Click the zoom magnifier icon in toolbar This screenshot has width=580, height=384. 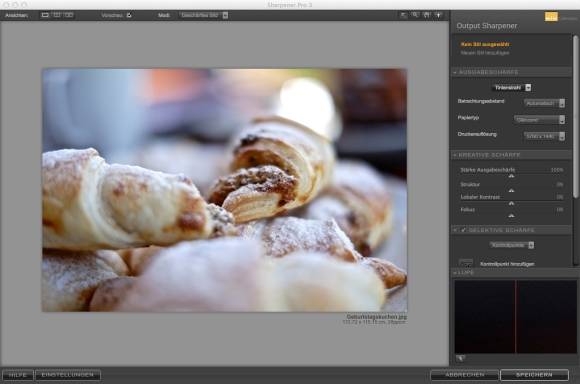click(x=415, y=15)
